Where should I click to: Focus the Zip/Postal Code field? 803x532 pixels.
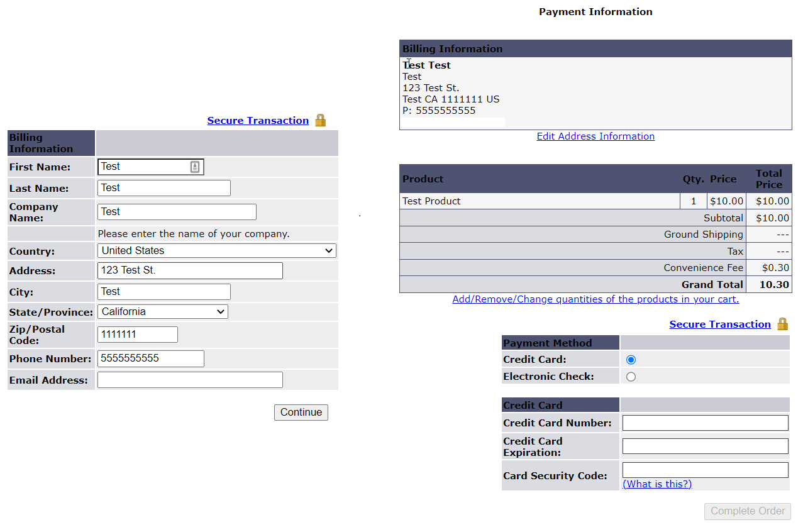[138, 335]
